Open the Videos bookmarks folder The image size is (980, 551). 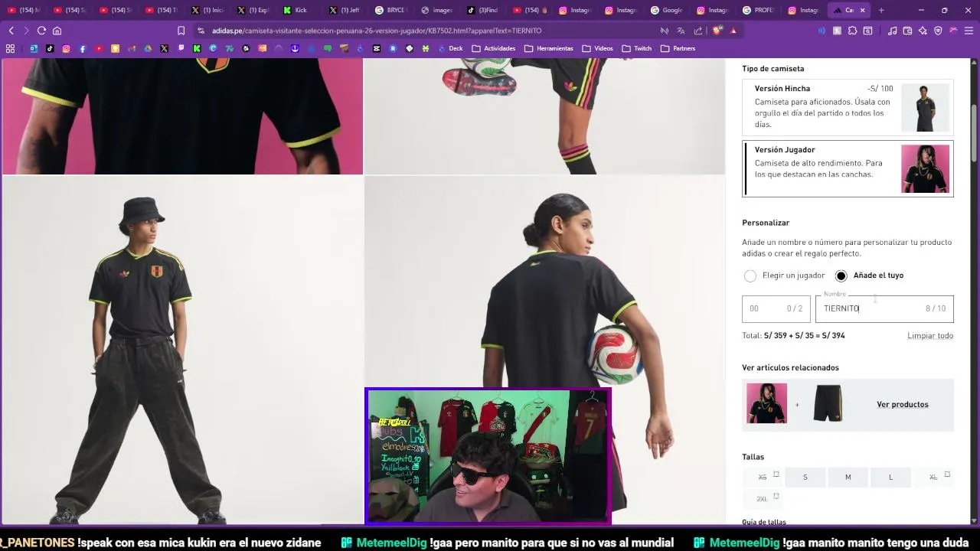(597, 48)
